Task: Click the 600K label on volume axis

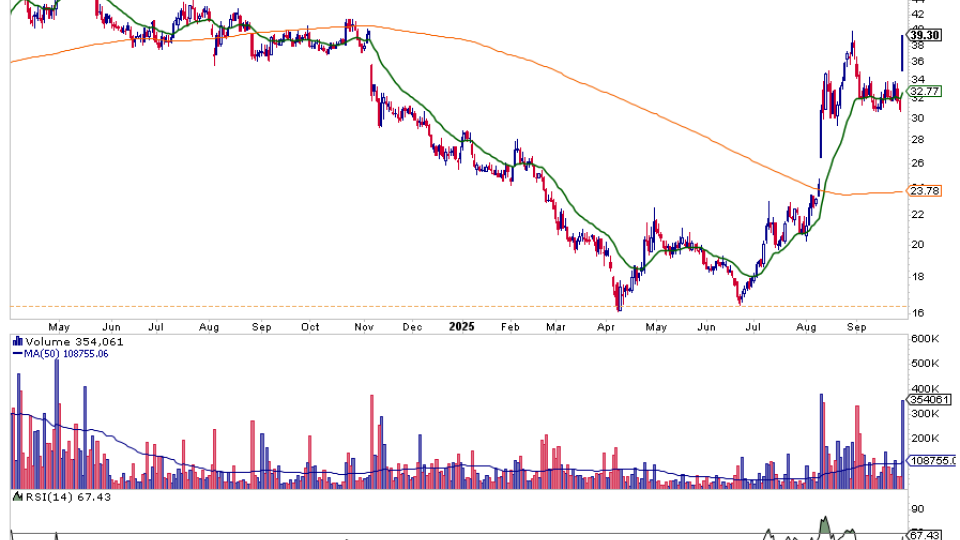Action: pos(926,339)
